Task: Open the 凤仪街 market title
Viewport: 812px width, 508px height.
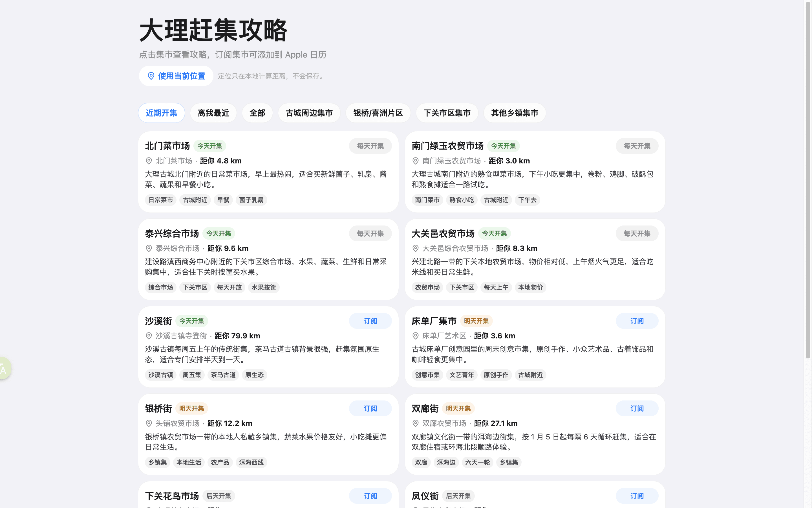Action: point(425,496)
